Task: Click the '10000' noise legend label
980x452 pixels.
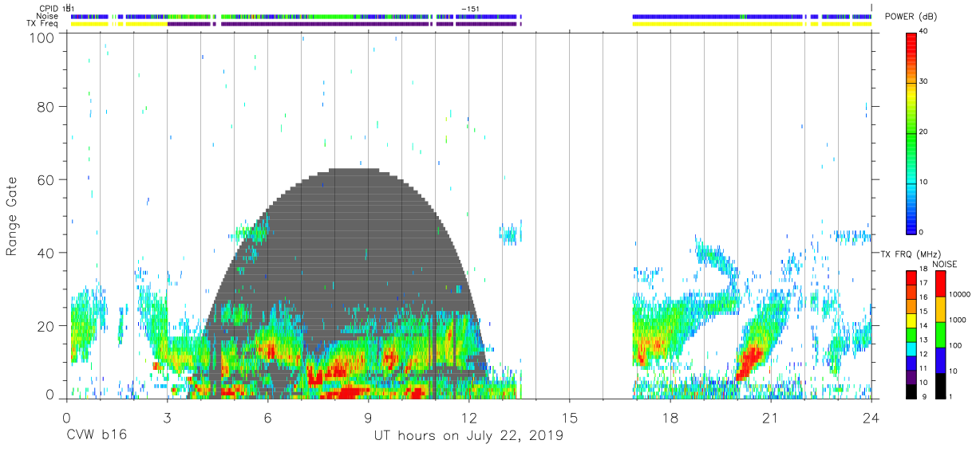Action: [x=958, y=295]
